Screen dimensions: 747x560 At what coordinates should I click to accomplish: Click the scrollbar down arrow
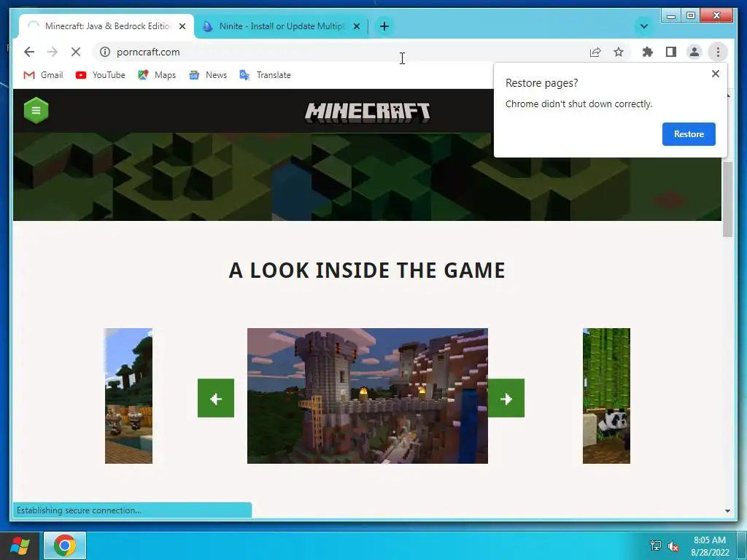pos(727,511)
